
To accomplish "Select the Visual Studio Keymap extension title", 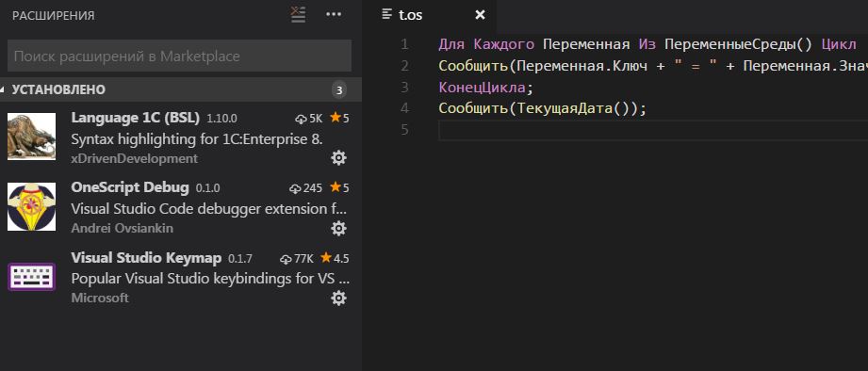I will (x=146, y=258).
